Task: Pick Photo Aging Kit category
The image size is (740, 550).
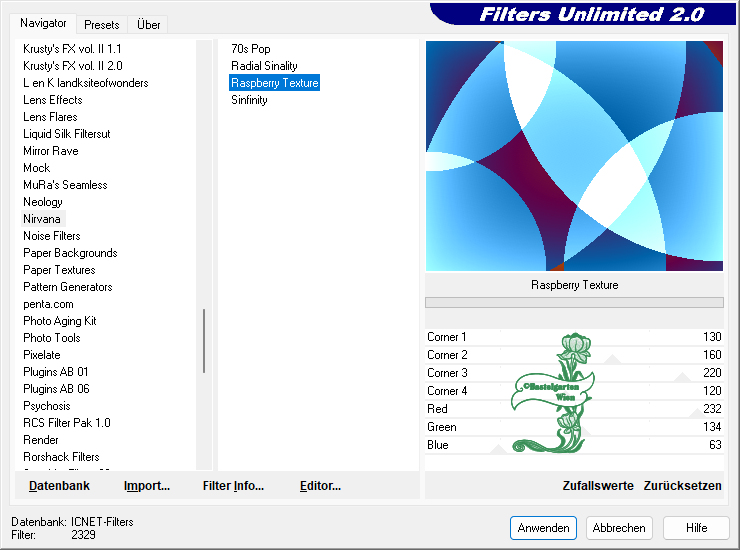Action: [59, 321]
